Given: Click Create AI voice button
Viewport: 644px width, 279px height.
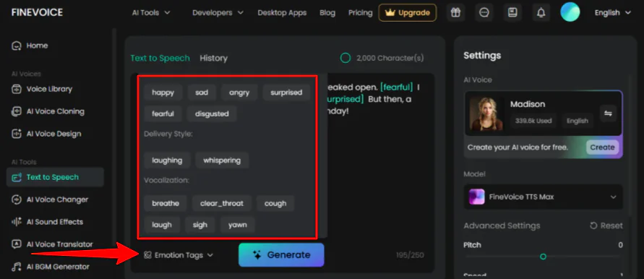Looking at the screenshot, I should pyautogui.click(x=602, y=147).
